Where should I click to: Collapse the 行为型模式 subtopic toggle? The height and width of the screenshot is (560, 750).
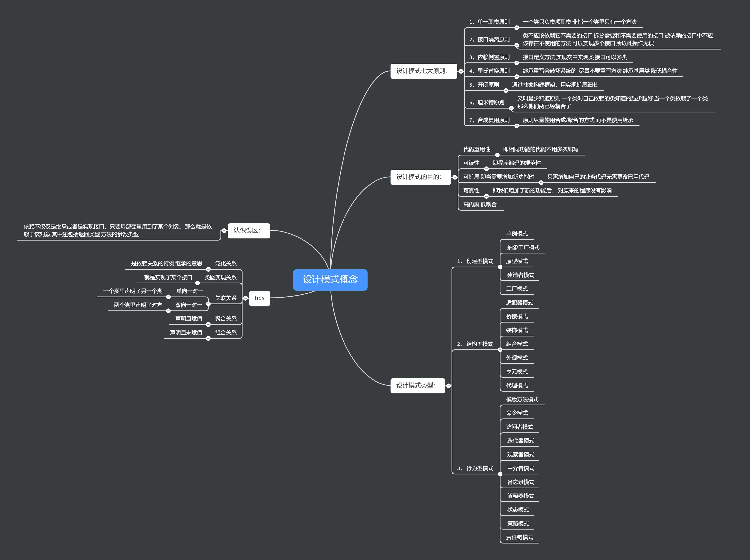[x=500, y=474]
